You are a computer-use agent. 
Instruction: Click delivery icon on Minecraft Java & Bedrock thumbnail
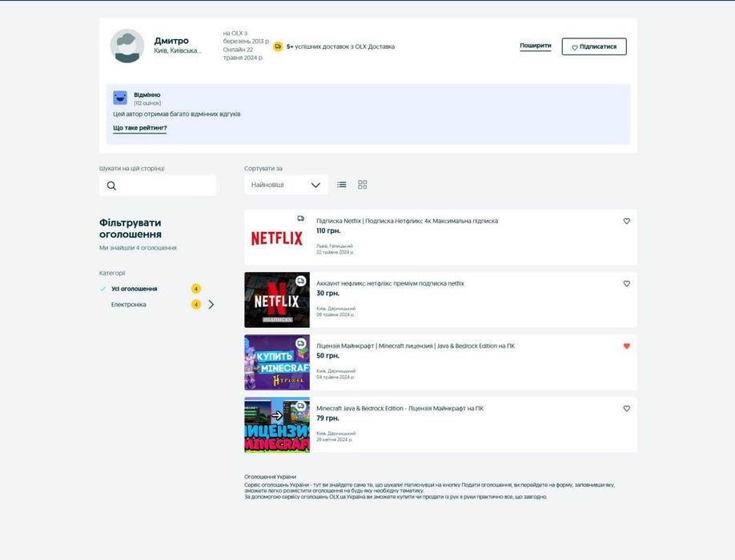[x=300, y=406]
